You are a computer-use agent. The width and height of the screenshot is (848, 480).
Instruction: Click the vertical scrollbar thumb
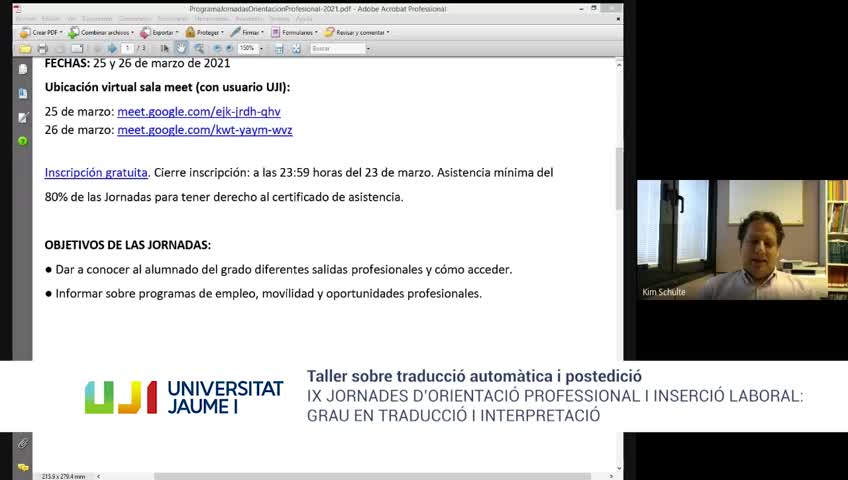(619, 177)
